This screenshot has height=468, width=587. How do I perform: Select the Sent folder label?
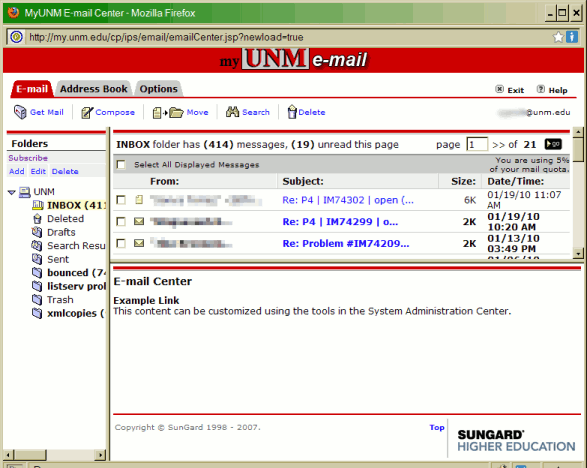(58, 259)
